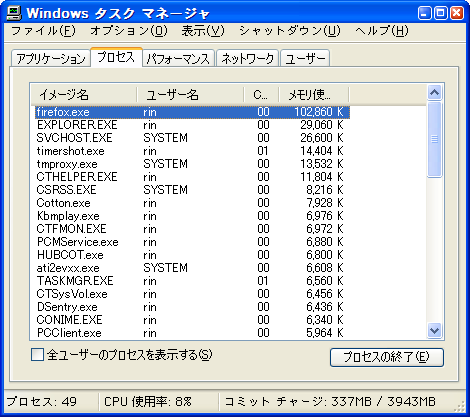Select the firefox.exe process row
470x417 pixels.
click(x=192, y=112)
